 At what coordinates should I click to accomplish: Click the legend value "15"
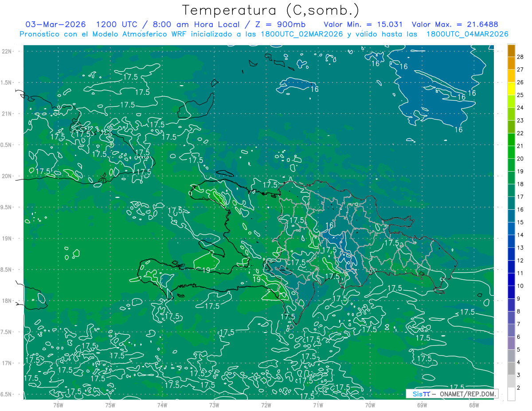point(520,222)
